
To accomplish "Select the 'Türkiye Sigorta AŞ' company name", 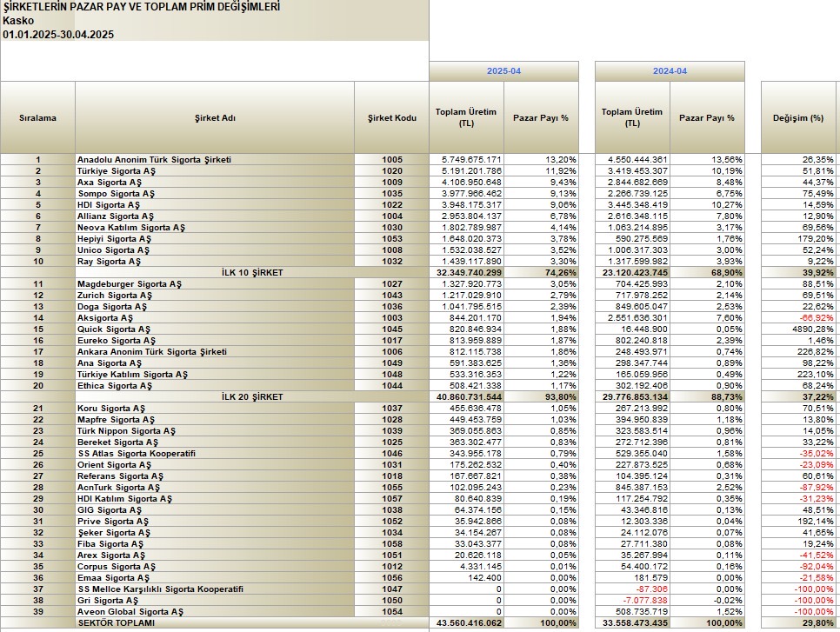I will 117,171.
